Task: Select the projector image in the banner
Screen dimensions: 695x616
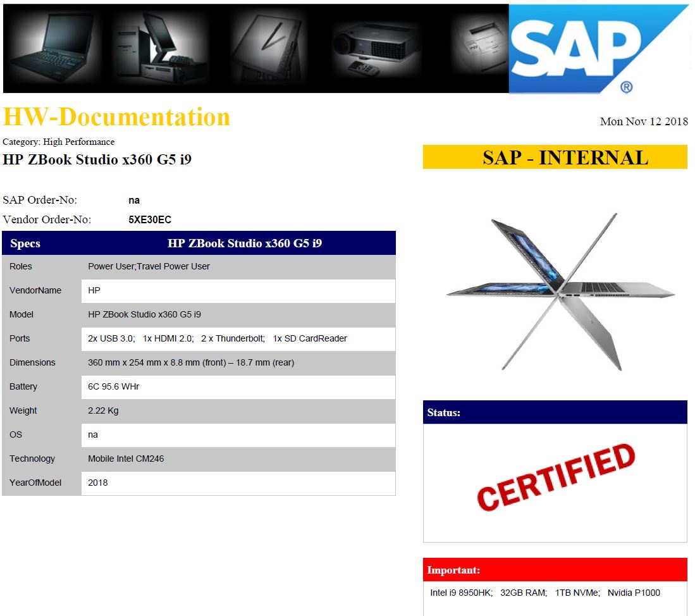Action: pos(376,49)
